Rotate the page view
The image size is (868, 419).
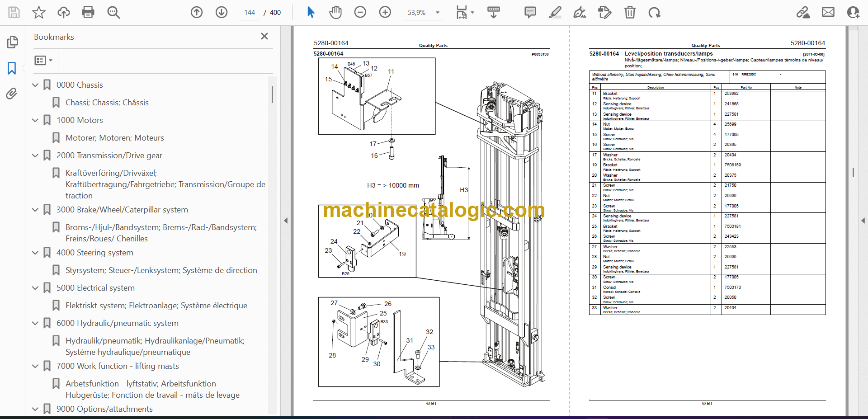click(655, 12)
